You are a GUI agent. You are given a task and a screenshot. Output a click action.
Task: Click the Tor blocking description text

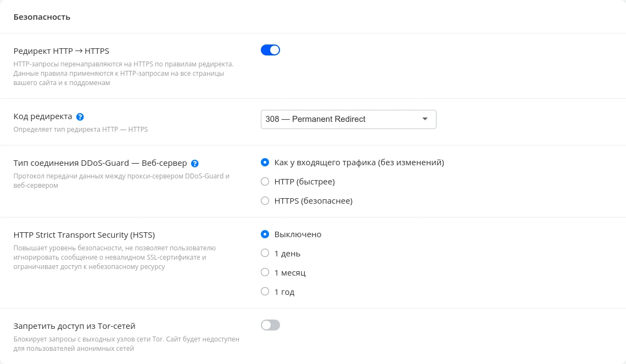pyautogui.click(x=126, y=344)
